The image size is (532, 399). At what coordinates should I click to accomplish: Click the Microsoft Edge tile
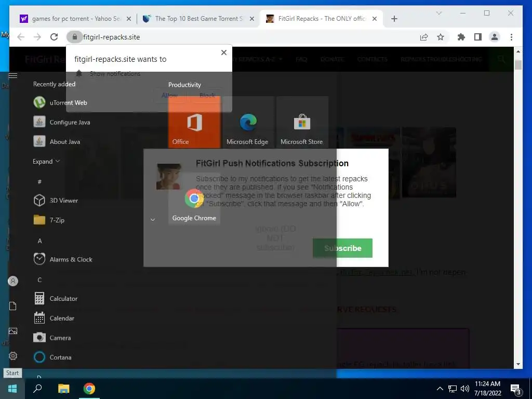[x=248, y=122]
